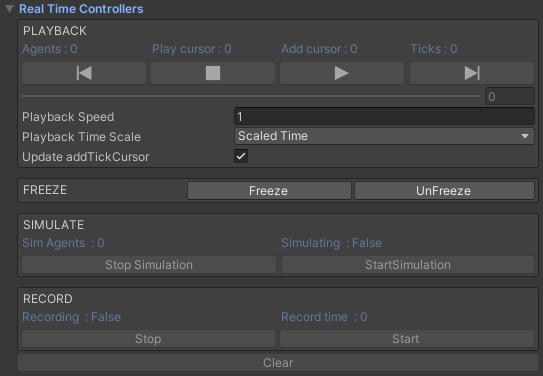This screenshot has width=543, height=376.
Task: Click the 'Add cursor : 0' readout
Action: (319, 49)
